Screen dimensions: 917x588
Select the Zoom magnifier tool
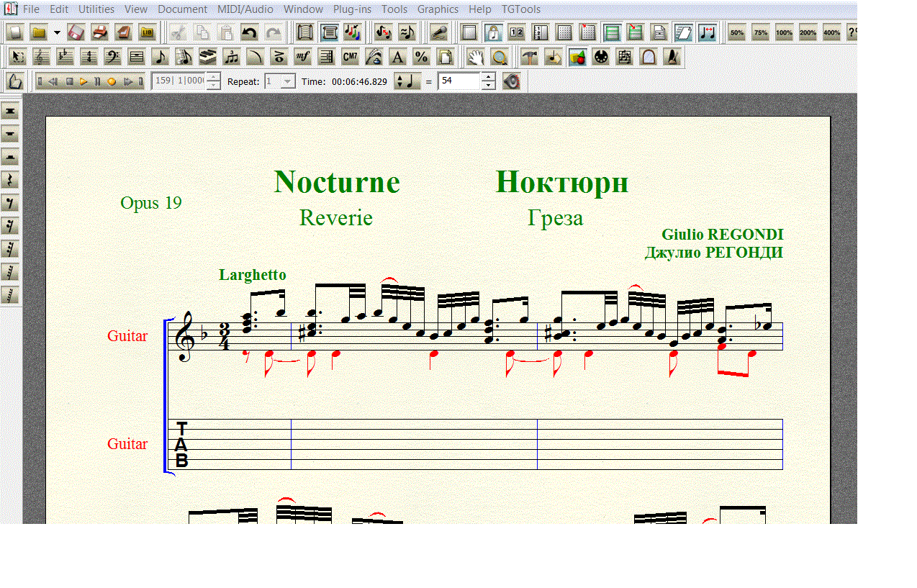pos(500,57)
